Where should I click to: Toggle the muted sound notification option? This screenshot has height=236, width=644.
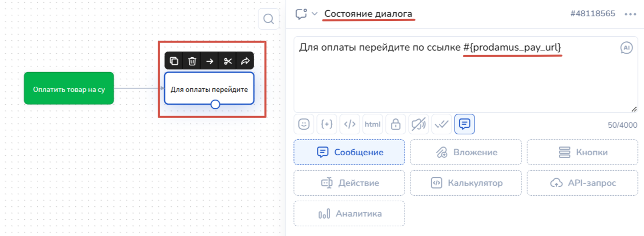pyautogui.click(x=418, y=124)
